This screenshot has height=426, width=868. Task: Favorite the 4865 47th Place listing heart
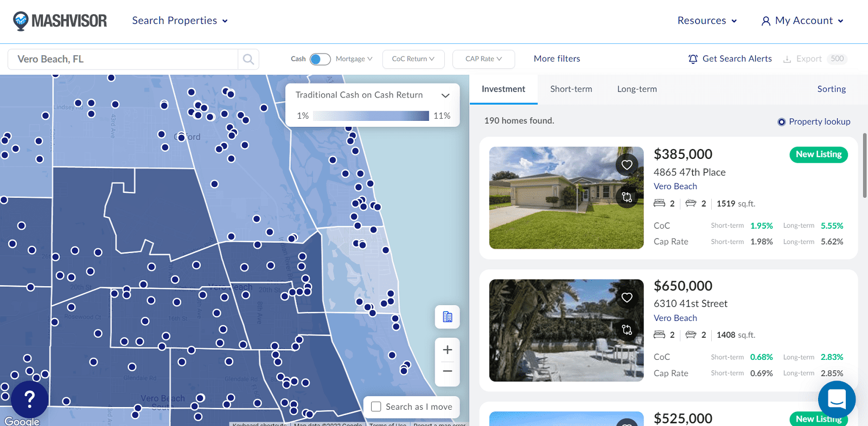coord(627,165)
